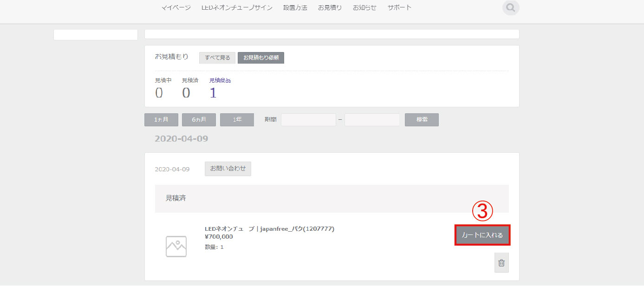The height and width of the screenshot is (286, 644).
Task: Select the price ¥700,000
Action: [x=219, y=237]
